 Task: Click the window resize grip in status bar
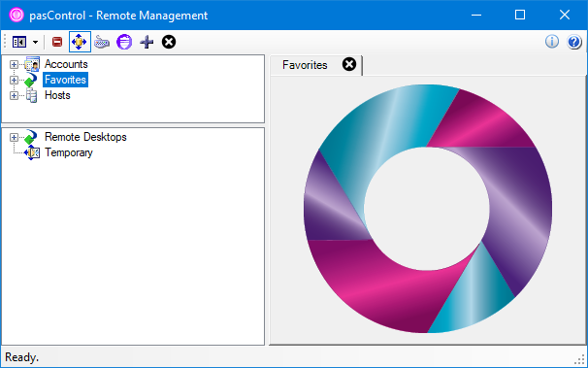[579, 360]
